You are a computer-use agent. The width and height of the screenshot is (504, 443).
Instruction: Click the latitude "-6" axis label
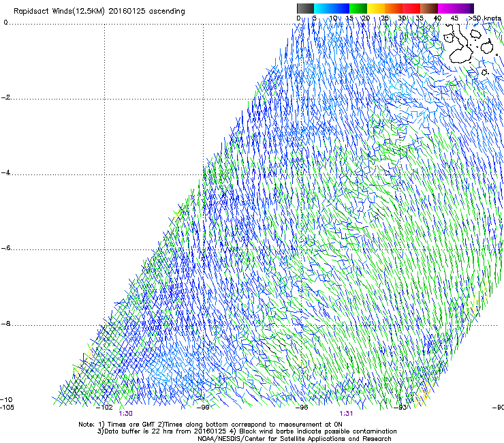(x=5, y=248)
